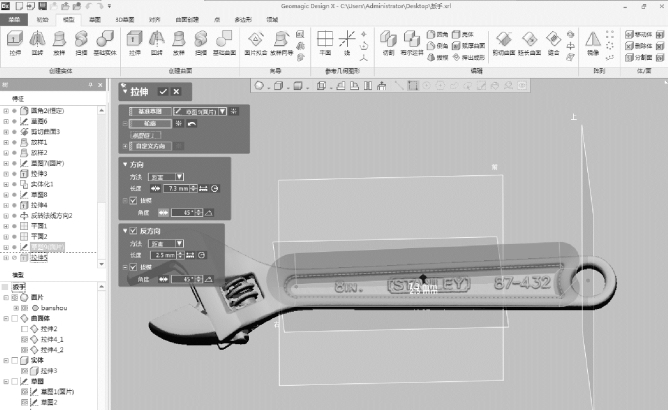This screenshot has width=668, height=410.
Task: Switch to the 对齐 ribbon tab
Action: point(155,20)
